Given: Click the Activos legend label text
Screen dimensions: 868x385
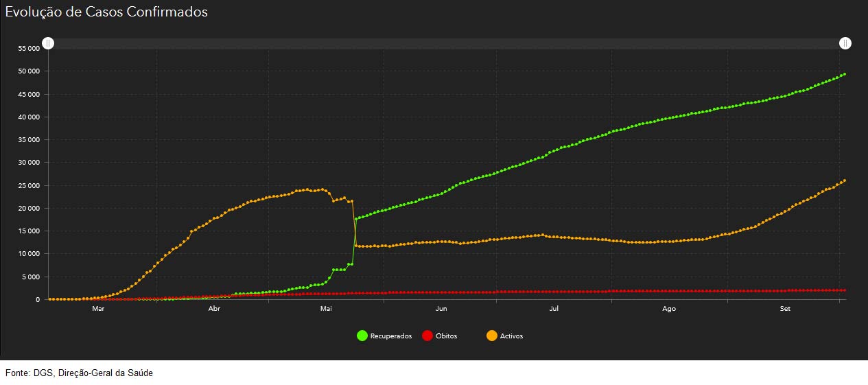Looking at the screenshot, I should (511, 336).
